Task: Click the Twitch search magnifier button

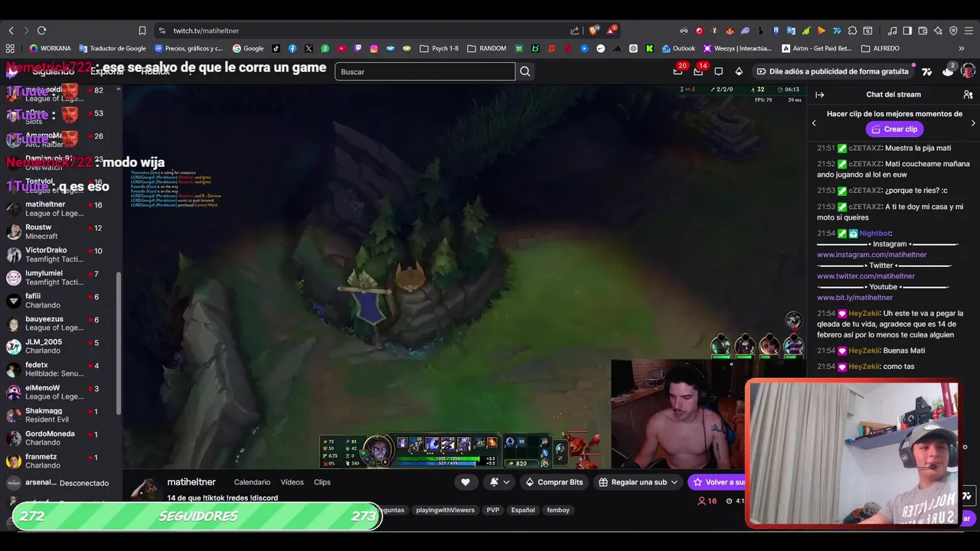Action: (525, 71)
